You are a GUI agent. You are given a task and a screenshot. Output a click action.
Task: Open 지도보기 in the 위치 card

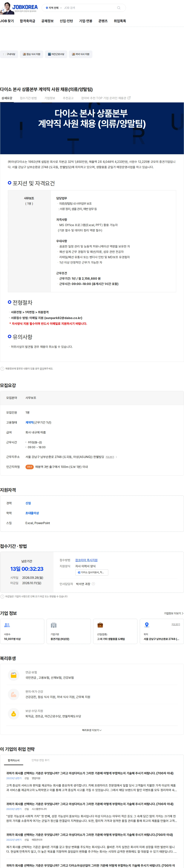tap(176, 624)
